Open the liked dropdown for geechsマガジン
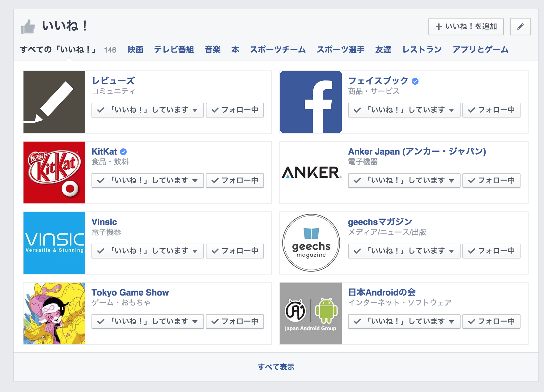The width and height of the screenshot is (544, 392). coord(404,251)
